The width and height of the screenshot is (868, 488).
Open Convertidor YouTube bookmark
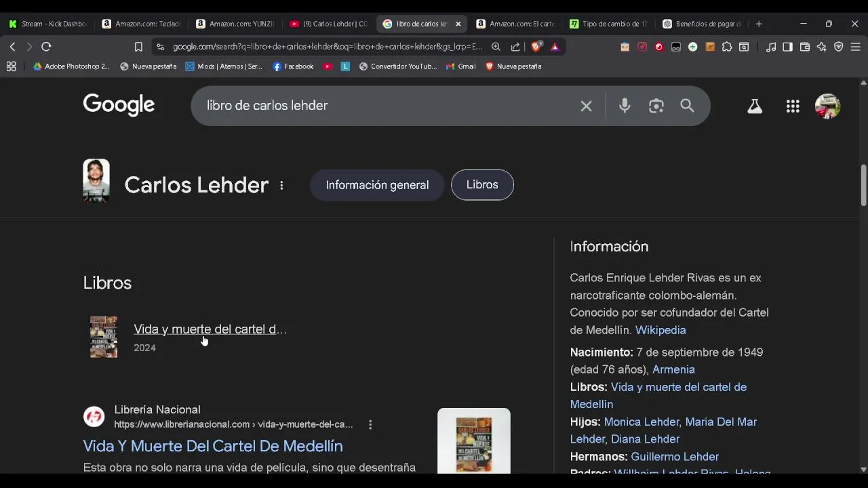tap(398, 66)
